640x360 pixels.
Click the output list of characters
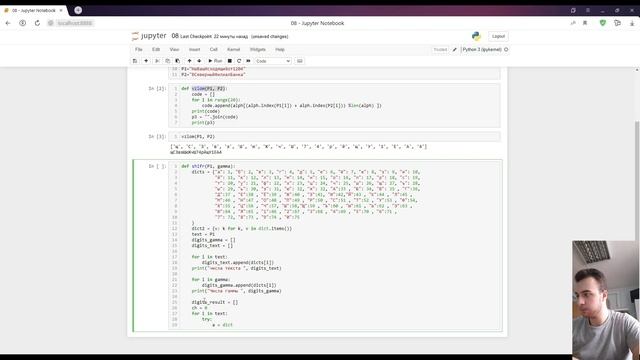tap(298, 147)
